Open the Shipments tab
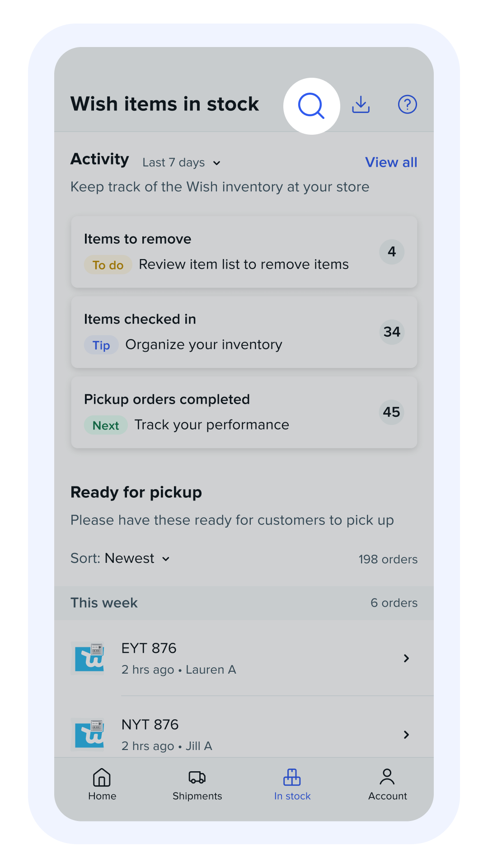The height and width of the screenshot is (868, 488). coord(197,784)
